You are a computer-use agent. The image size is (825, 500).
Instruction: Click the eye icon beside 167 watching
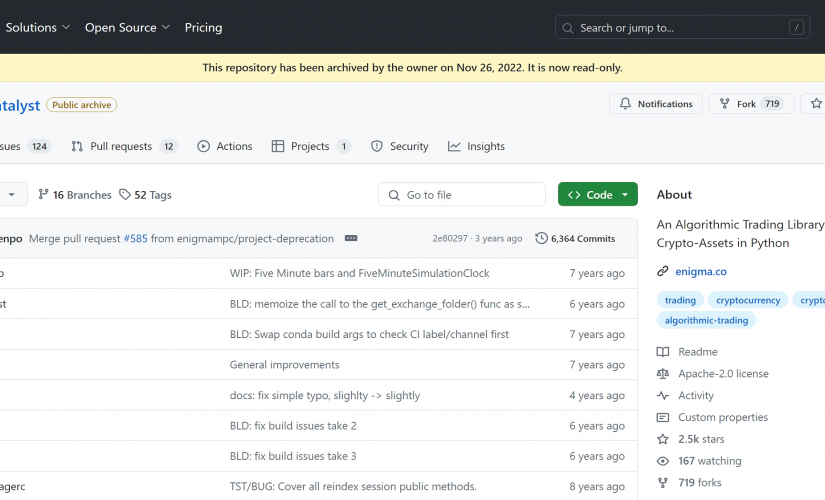[662, 461]
